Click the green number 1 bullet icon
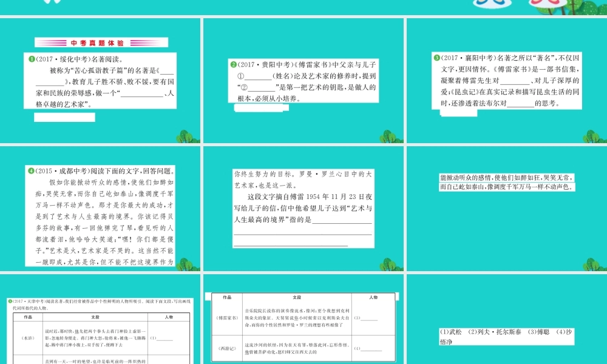This screenshot has width=607, height=364. point(32,59)
